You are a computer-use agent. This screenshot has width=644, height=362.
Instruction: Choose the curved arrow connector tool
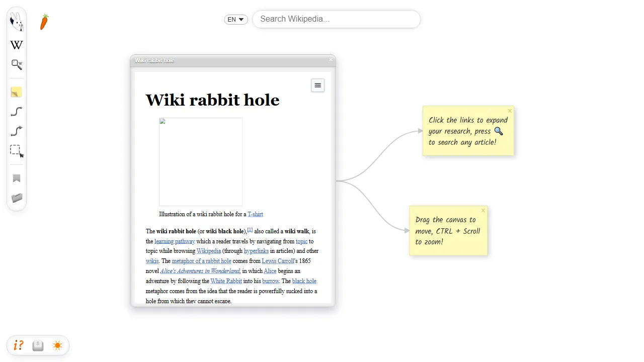point(16,131)
